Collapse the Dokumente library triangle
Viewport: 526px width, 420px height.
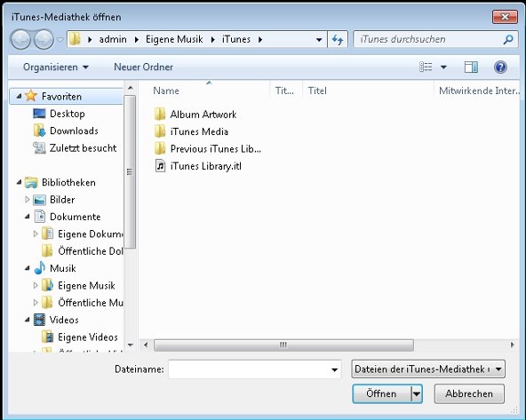(x=28, y=217)
